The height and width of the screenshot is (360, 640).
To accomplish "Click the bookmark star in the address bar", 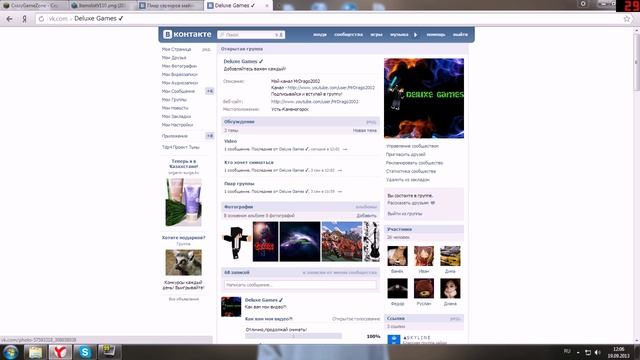I will coord(627,19).
